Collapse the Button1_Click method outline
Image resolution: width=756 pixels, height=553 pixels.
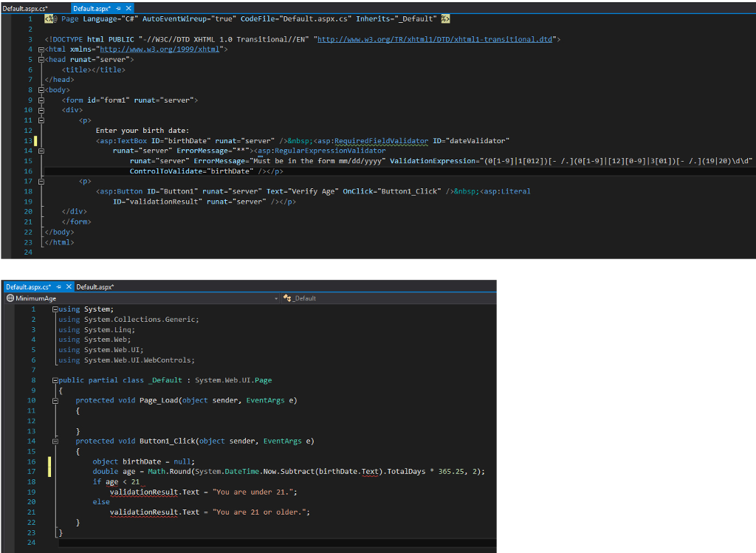click(x=55, y=442)
